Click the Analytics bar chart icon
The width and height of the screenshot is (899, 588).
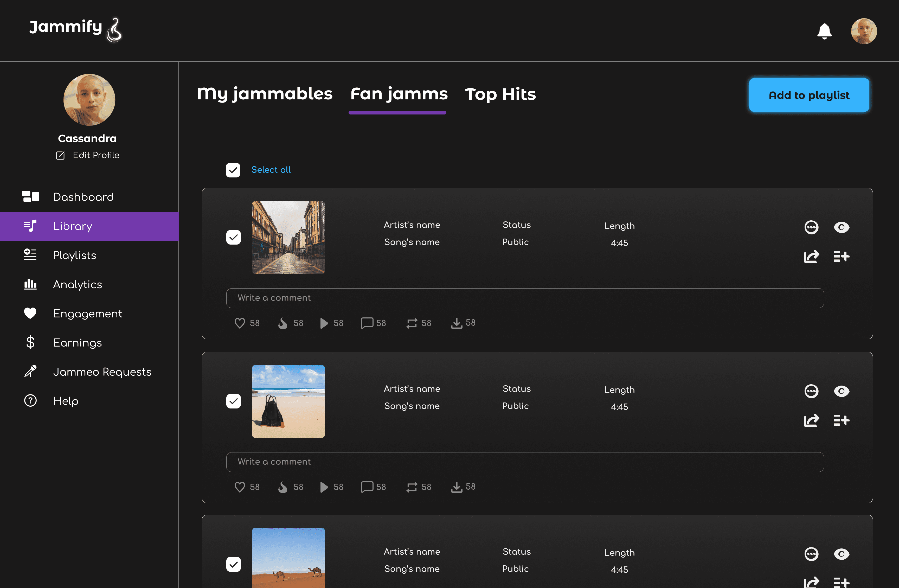[x=30, y=284]
